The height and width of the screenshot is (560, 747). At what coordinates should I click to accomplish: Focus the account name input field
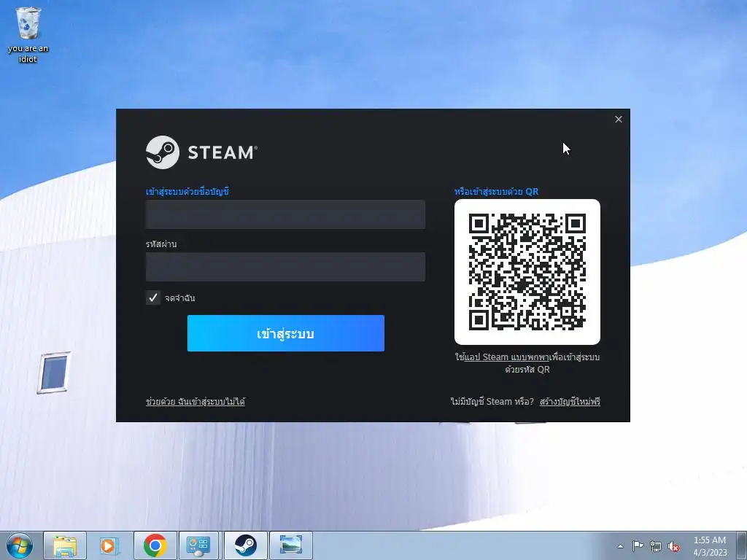285,214
